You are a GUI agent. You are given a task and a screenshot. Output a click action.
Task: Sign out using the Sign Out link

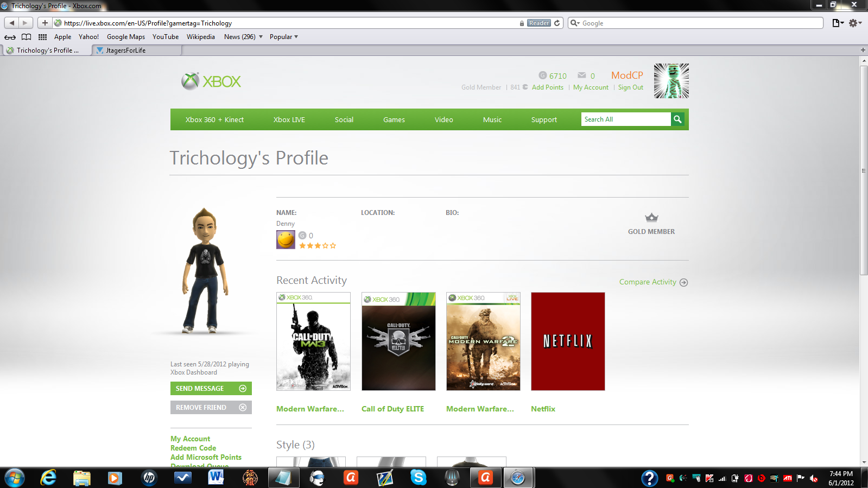(631, 87)
